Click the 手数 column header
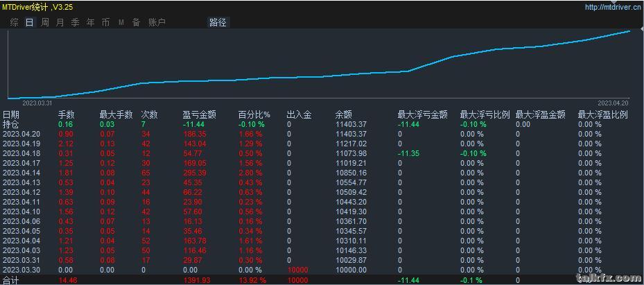 point(66,114)
